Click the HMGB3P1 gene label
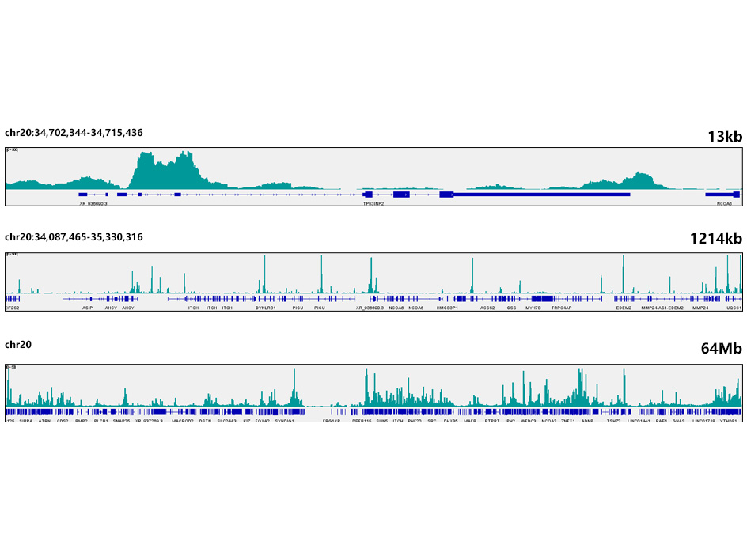 click(448, 308)
